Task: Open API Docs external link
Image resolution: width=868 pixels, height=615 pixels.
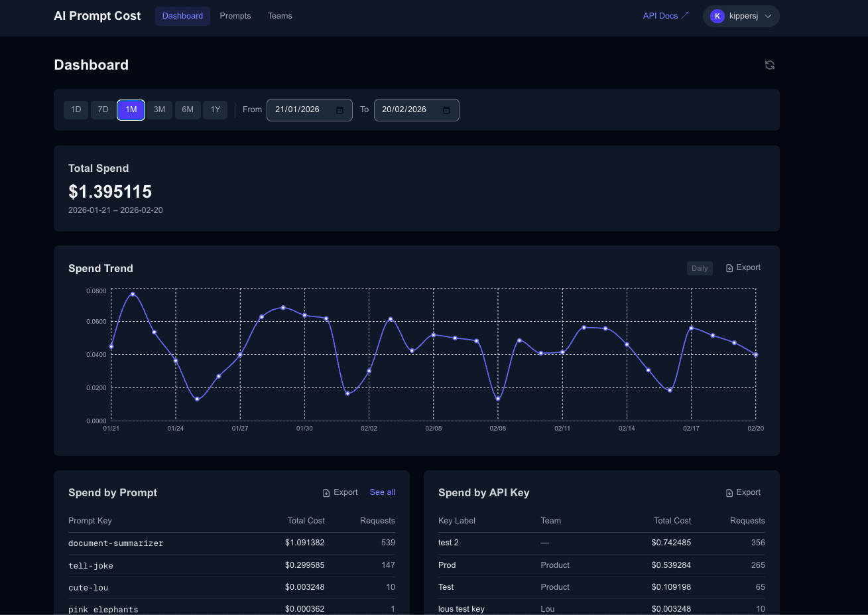Action: tap(666, 16)
